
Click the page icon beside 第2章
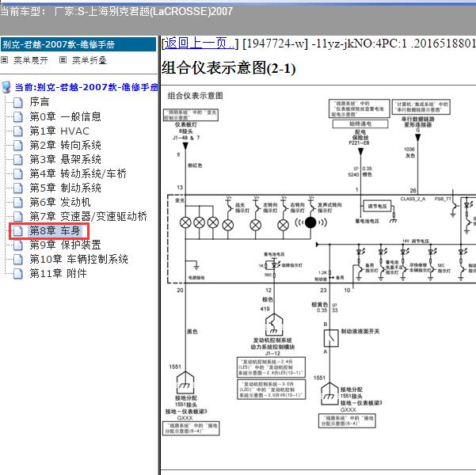click(x=18, y=146)
